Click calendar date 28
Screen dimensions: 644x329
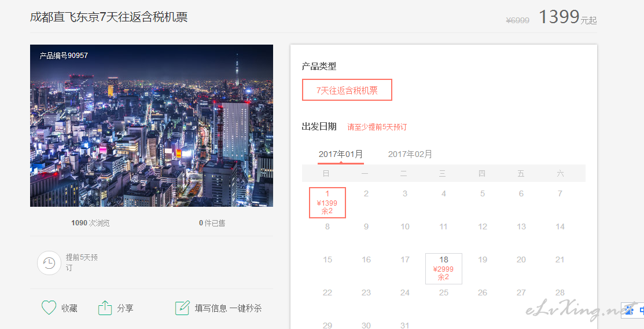[560, 293]
